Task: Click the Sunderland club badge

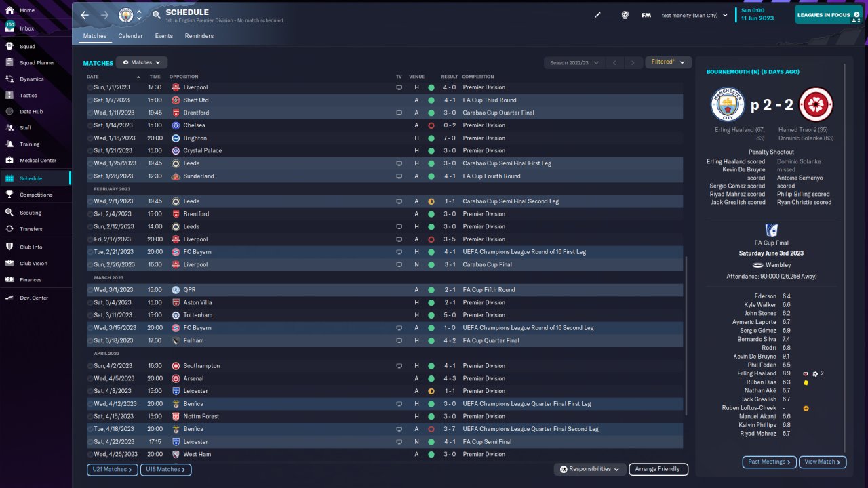Action: tap(176, 176)
